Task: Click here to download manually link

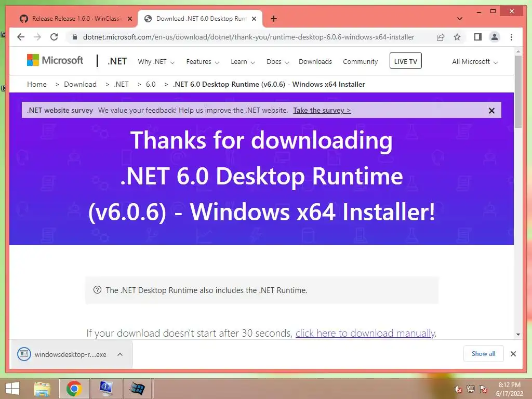Action: (365, 333)
